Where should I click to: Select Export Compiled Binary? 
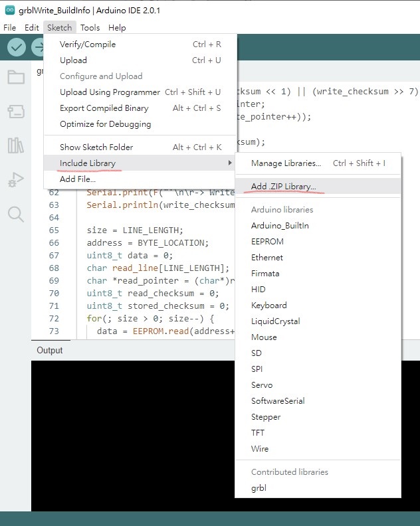click(140, 108)
